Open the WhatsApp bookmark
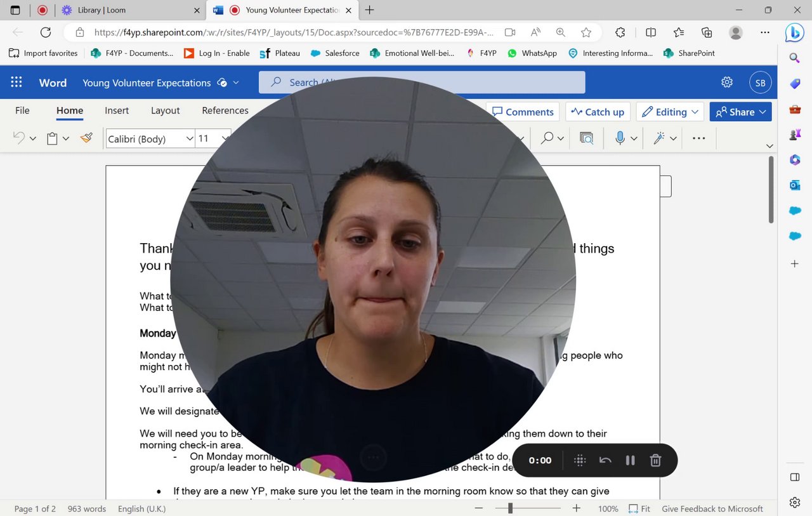The height and width of the screenshot is (516, 812). click(x=532, y=53)
